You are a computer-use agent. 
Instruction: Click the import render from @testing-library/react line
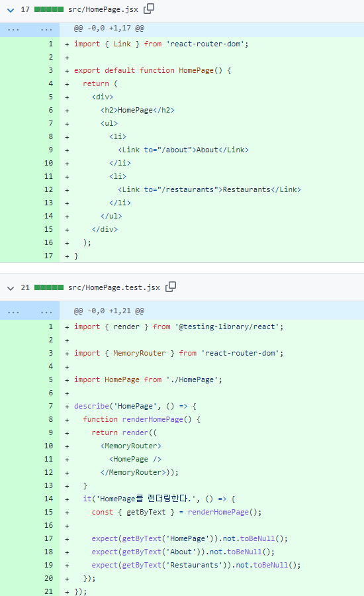[x=179, y=327]
